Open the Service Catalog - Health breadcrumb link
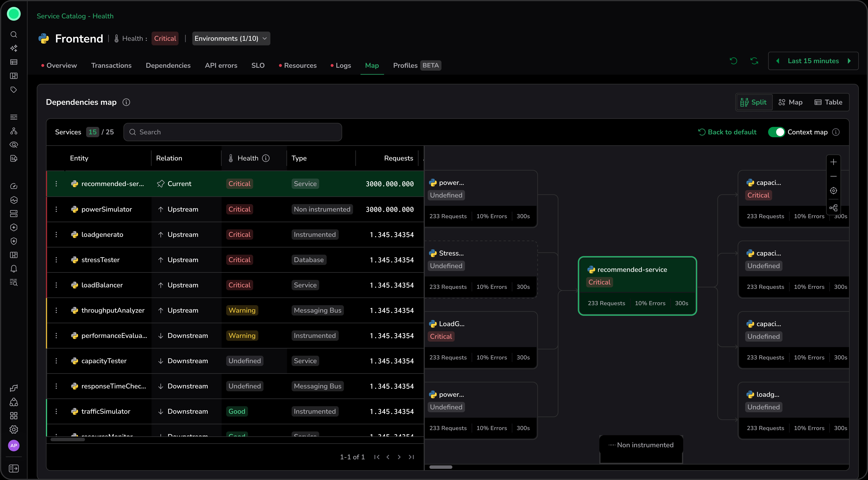The width and height of the screenshot is (868, 480). click(x=75, y=16)
